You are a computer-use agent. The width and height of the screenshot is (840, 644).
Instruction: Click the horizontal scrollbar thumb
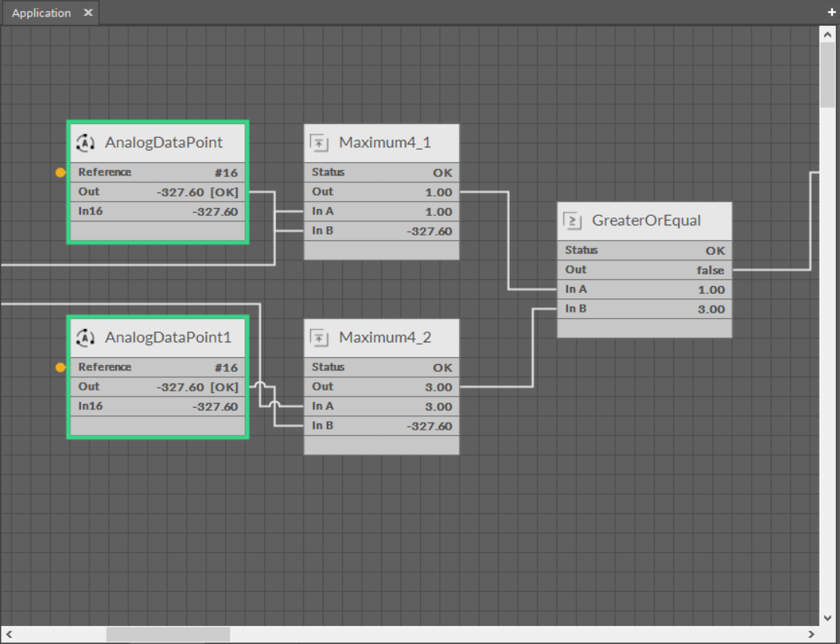point(168,635)
